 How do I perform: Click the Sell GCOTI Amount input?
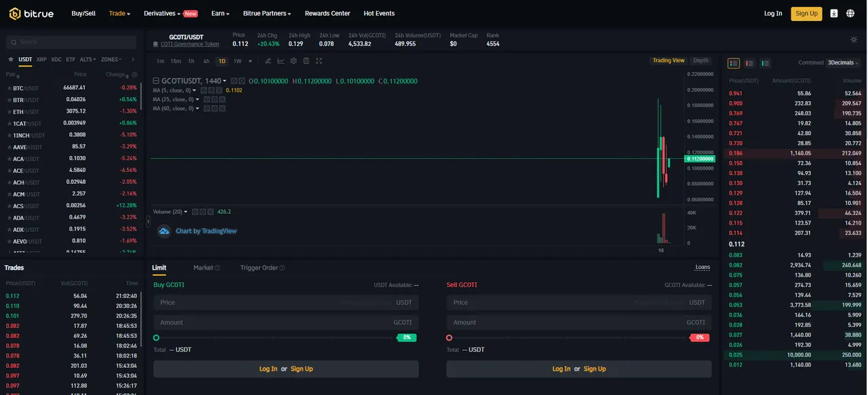578,322
